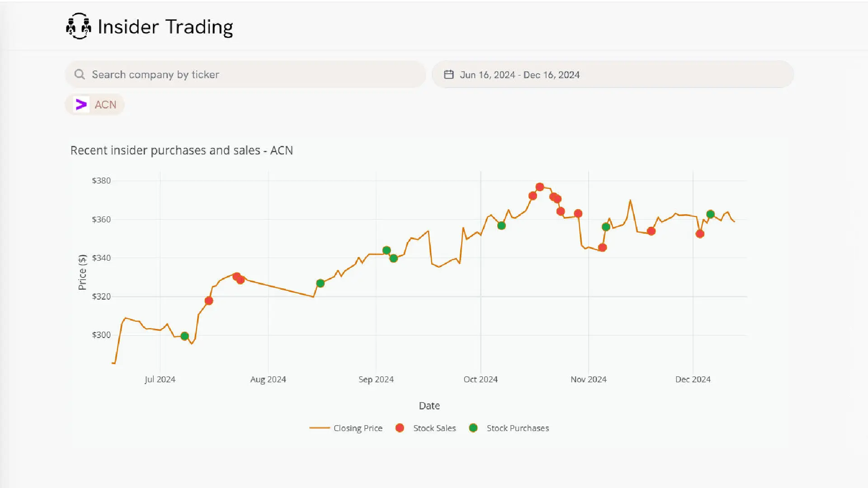This screenshot has height=488, width=868.
Task: Focus the Search company by ticker field
Action: point(253,75)
